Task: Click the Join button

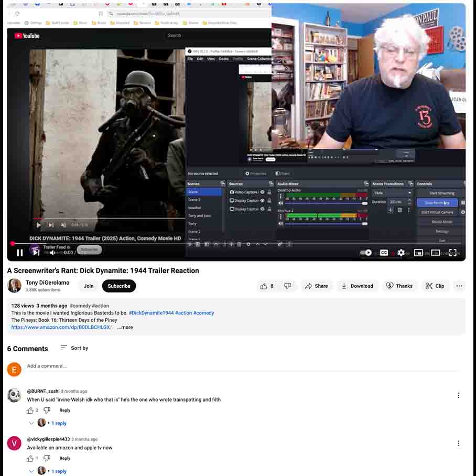Action: pos(89,286)
